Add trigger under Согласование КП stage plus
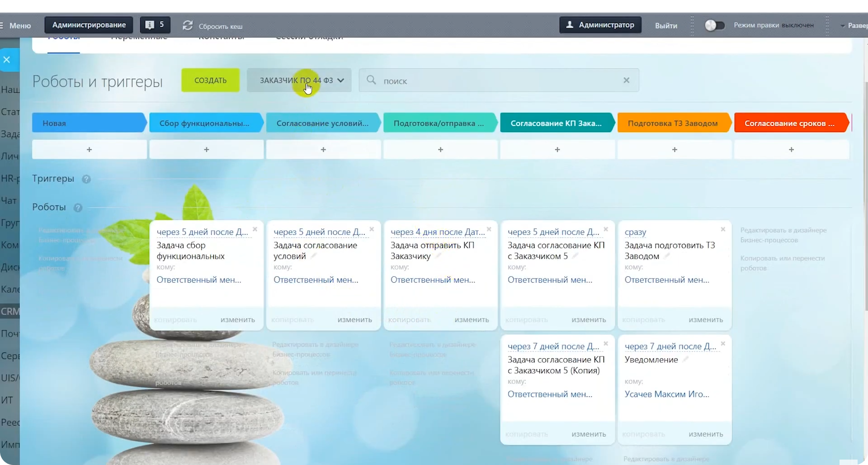Screen dimensions: 868x465 [557, 150]
